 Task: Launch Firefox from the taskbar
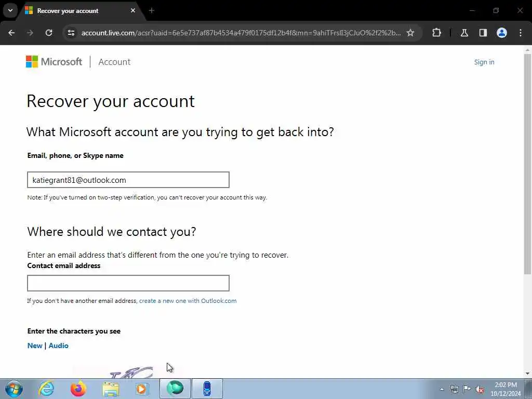(78, 389)
